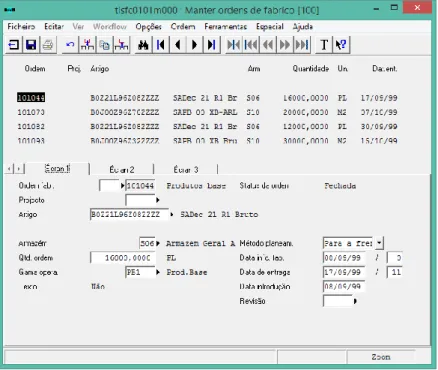Select order row 101082
Image resolution: width=438 pixels, height=370 pixels.
pyautogui.click(x=207, y=127)
